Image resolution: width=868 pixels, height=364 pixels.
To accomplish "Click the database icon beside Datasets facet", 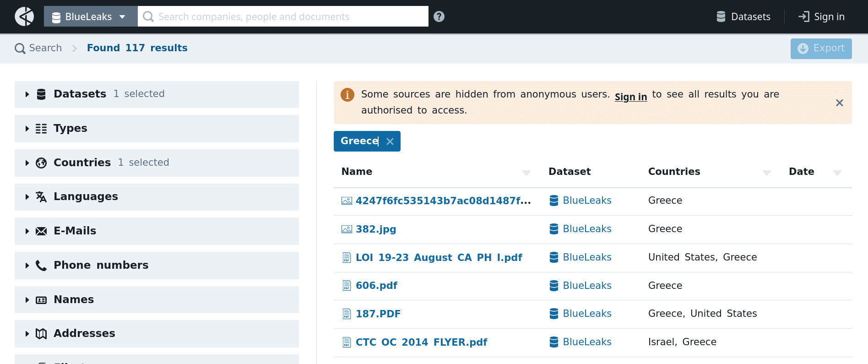I will point(41,94).
